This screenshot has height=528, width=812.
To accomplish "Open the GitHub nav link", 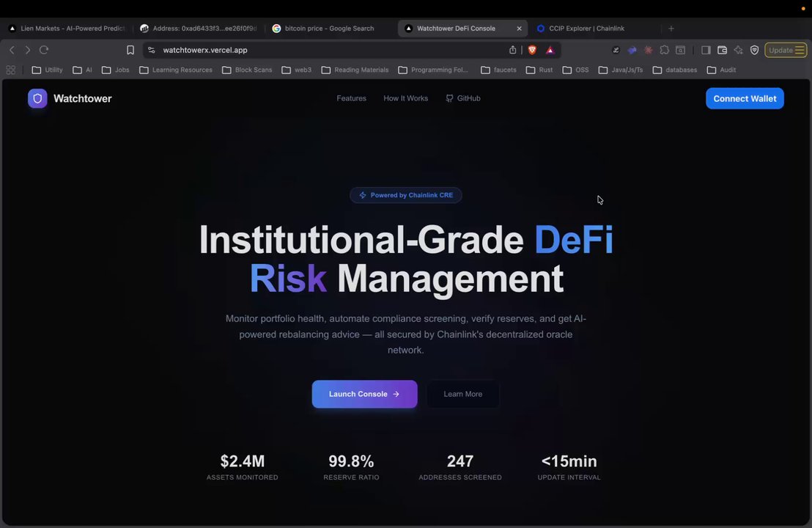I will tap(463, 98).
